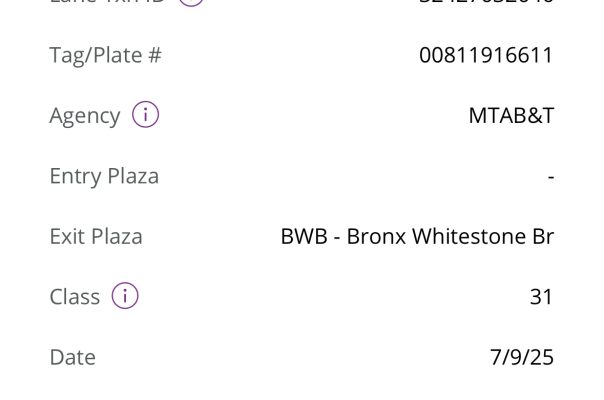Select the plate number 00811916611
Image resolution: width=604 pixels, height=400 pixels.
[486, 55]
